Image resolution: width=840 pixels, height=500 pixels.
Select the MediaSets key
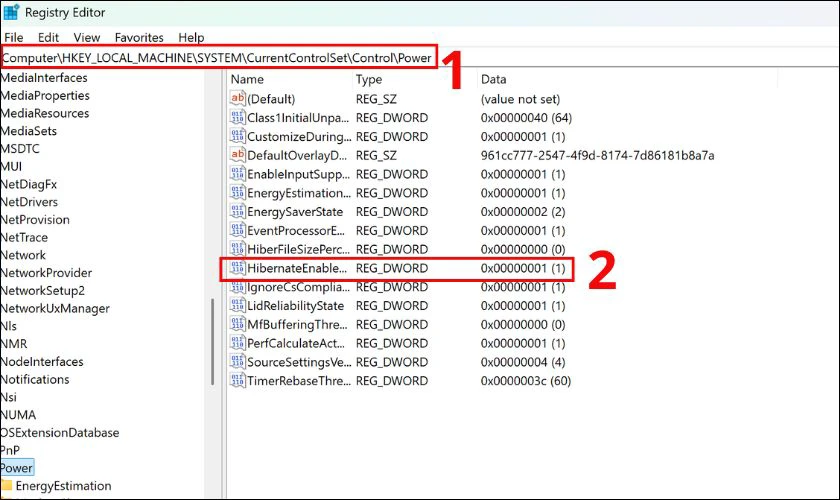pyautogui.click(x=28, y=131)
